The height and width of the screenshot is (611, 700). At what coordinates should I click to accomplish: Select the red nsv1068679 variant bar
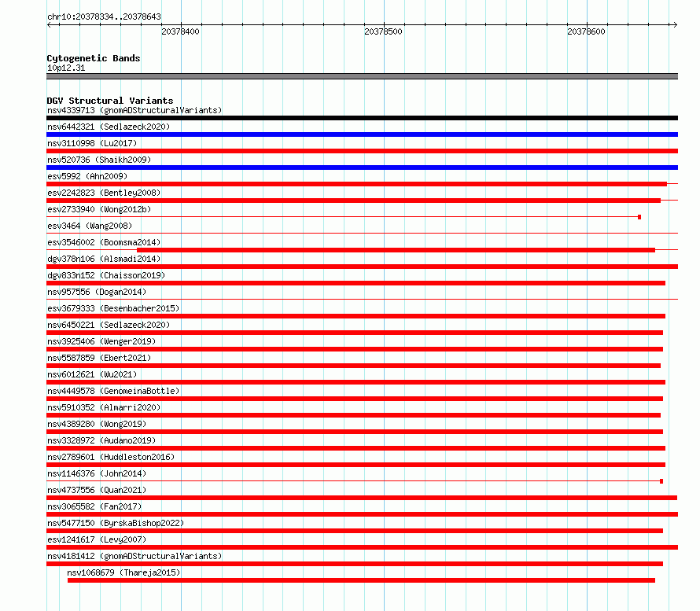[x=361, y=580]
